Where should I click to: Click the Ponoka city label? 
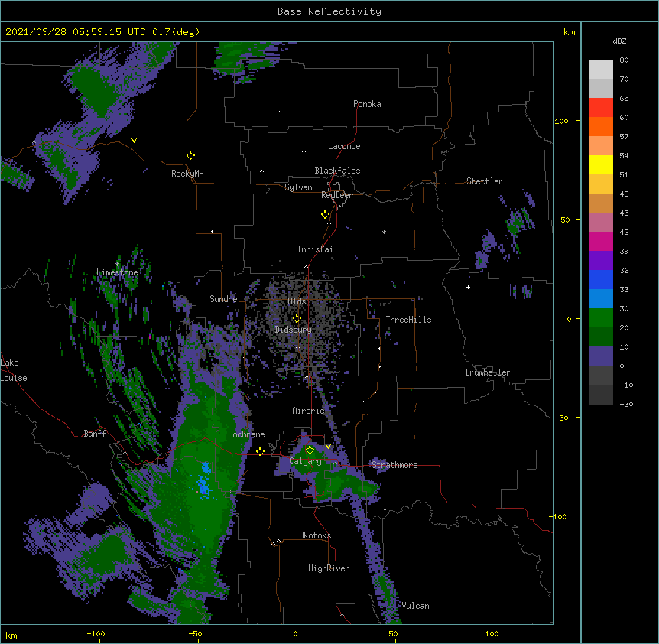367,104
